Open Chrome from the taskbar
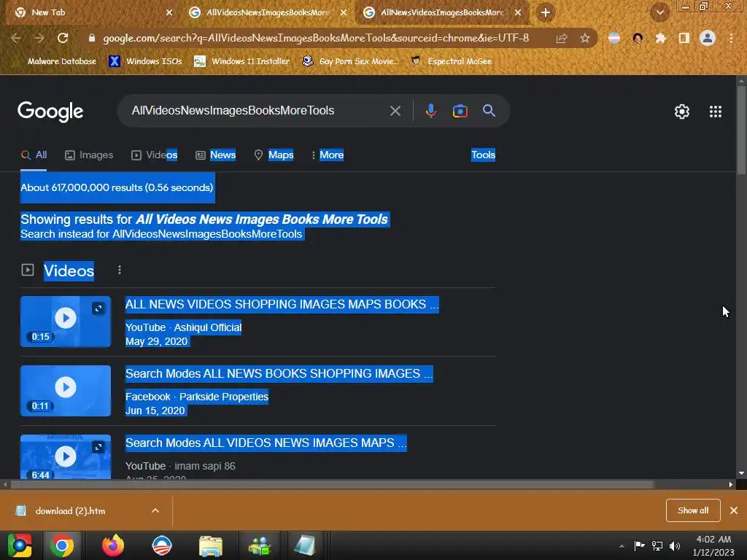747x560 pixels. [x=62, y=545]
